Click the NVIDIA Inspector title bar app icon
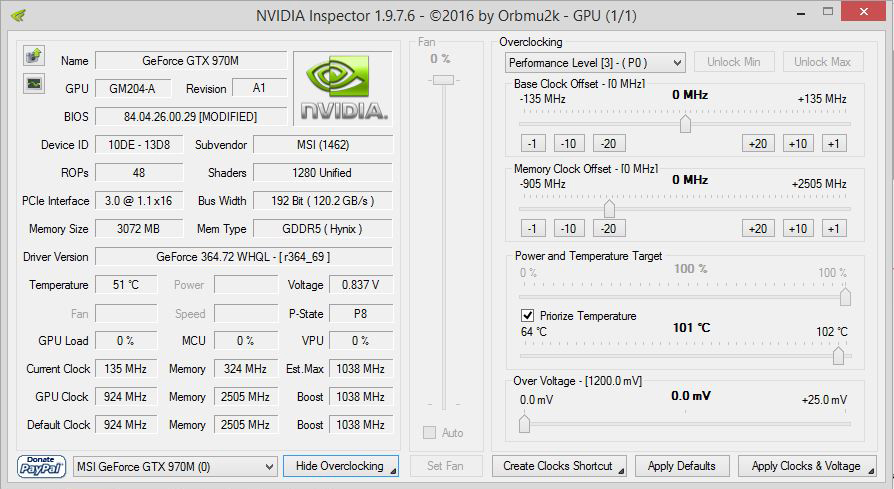 pos(18,15)
